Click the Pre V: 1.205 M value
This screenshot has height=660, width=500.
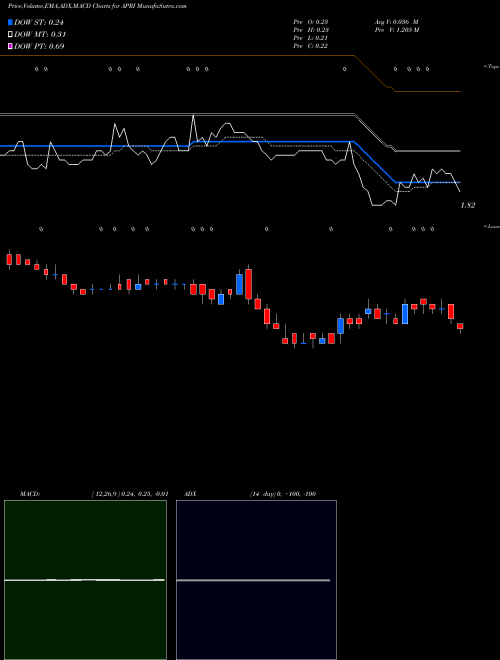point(397,30)
